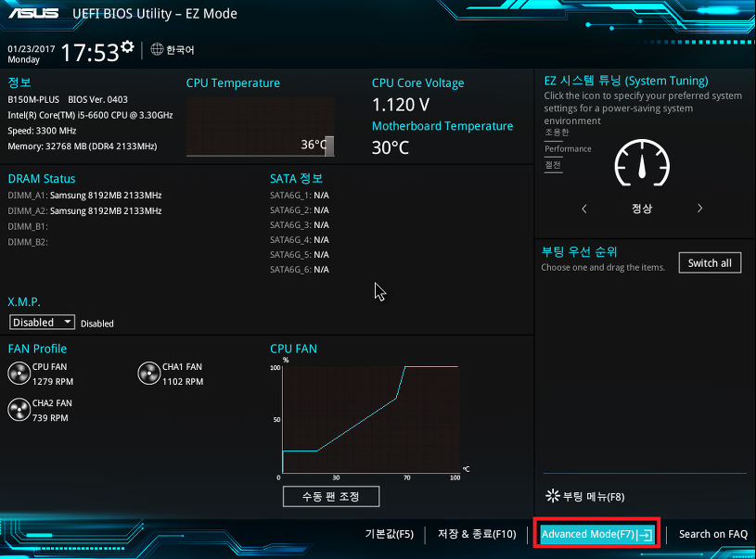Select the CHA1 FAN fan icon
This screenshot has width=756, height=559.
(149, 374)
